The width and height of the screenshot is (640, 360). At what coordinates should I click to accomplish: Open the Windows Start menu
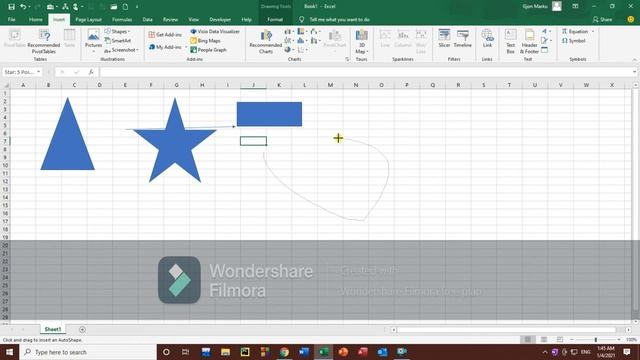pos(9,352)
